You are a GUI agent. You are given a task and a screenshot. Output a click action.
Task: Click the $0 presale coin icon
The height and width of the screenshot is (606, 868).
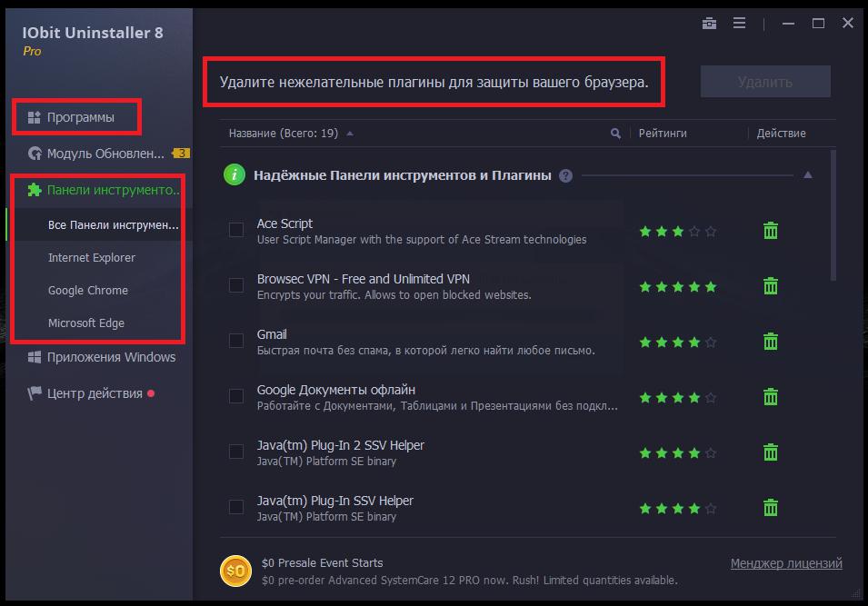[x=235, y=571]
